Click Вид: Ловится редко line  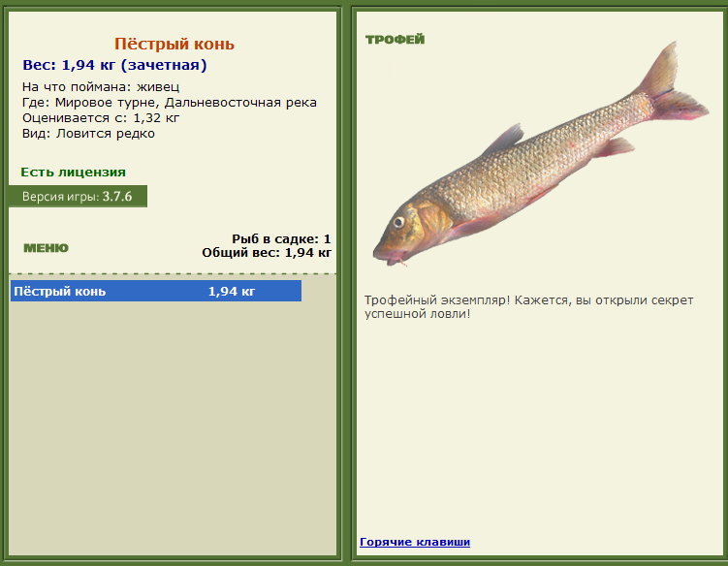pos(88,134)
